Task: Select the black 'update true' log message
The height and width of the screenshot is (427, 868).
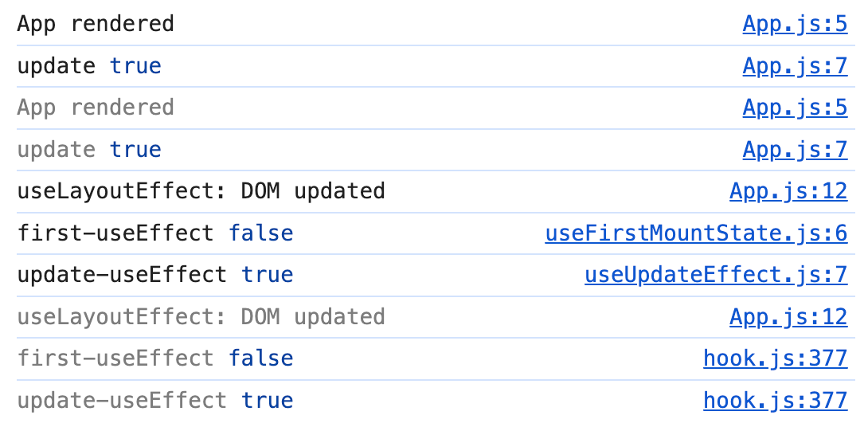Action: click(89, 66)
